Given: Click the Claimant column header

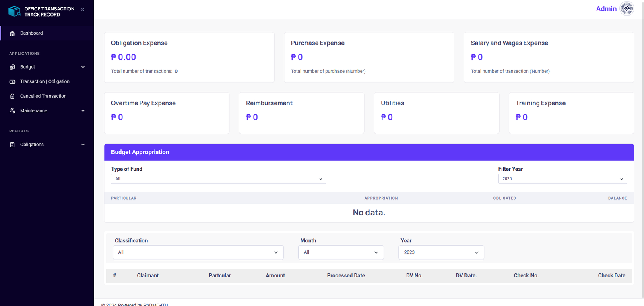Looking at the screenshot, I should click(148, 275).
